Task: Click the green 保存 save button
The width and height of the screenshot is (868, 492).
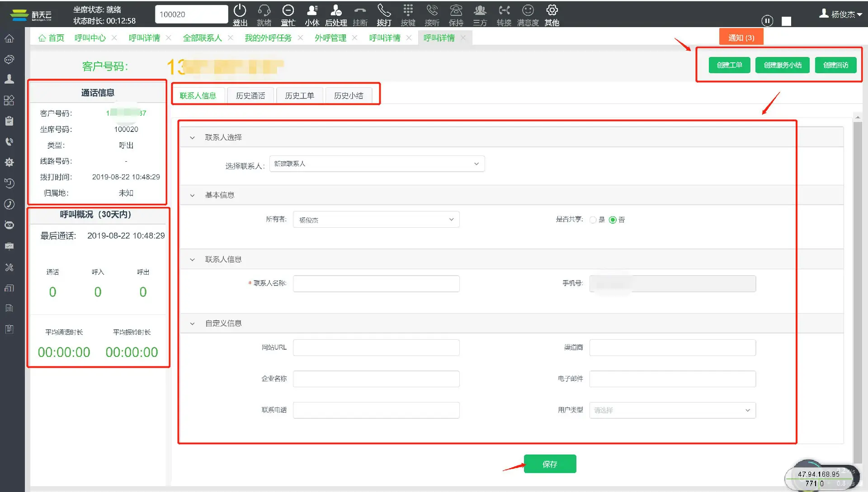Action: click(550, 464)
